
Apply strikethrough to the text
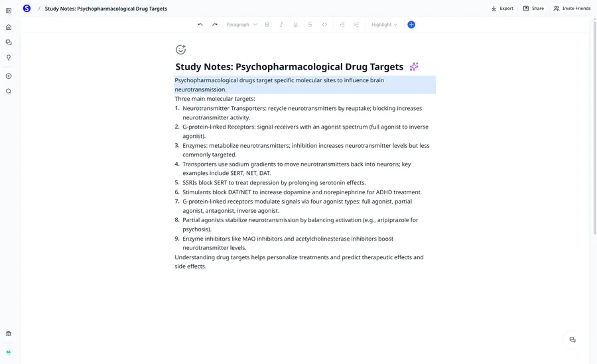coord(310,25)
